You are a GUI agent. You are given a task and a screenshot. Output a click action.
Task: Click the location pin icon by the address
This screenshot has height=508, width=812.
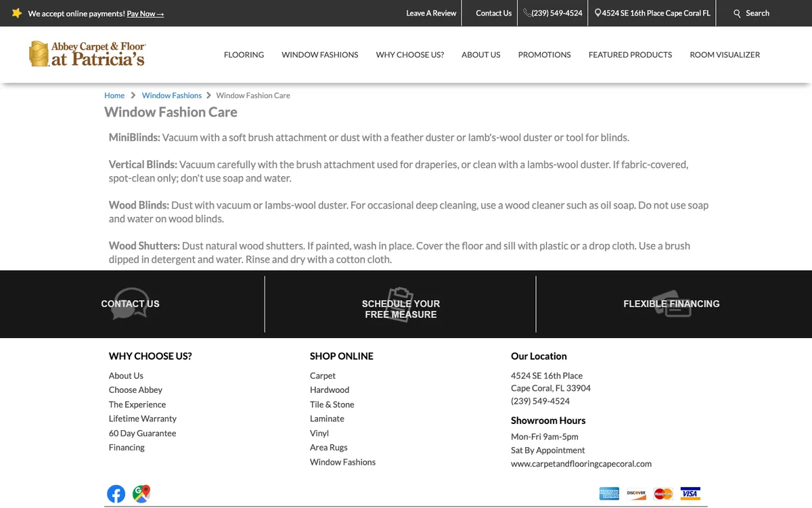[598, 13]
